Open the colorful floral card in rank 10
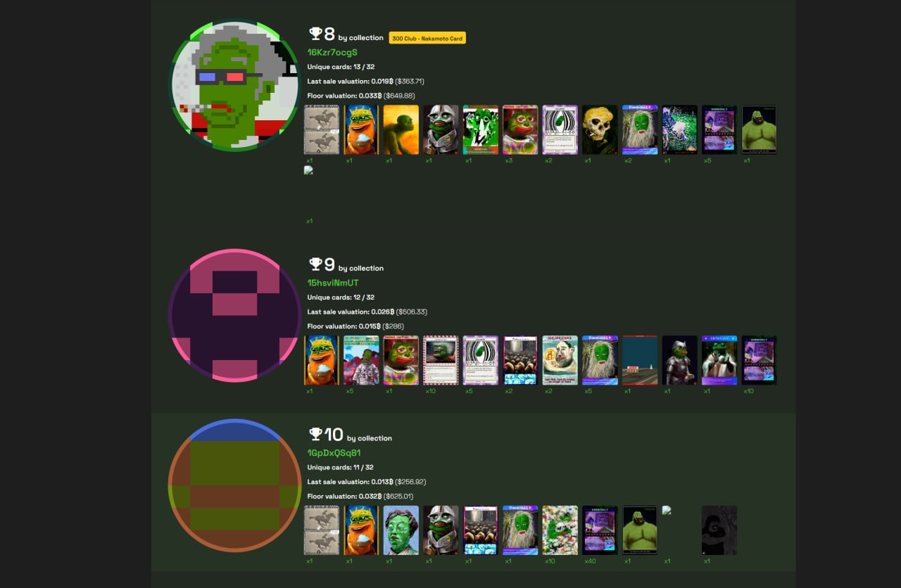Viewport: 901px width, 588px height. pyautogui.click(x=560, y=530)
